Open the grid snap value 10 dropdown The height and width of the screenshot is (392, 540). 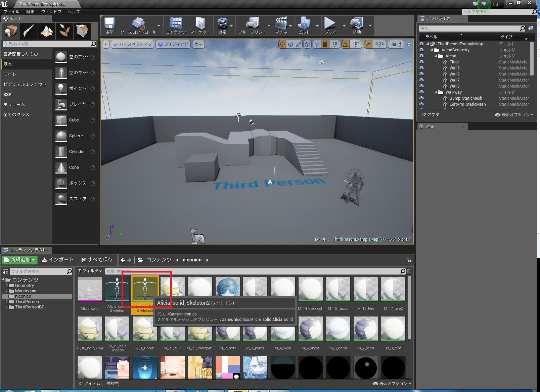pyautogui.click(x=335, y=44)
